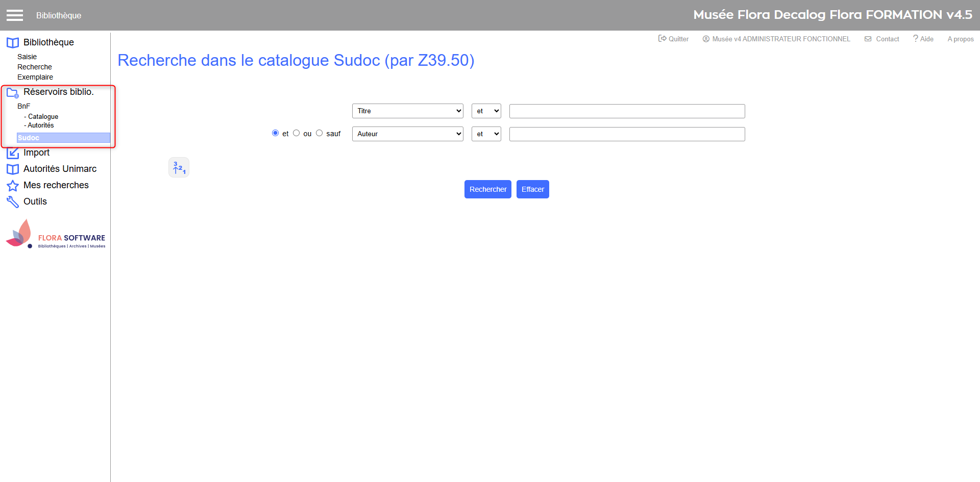The height and width of the screenshot is (482, 980).
Task: Select the "sauf" radio button
Action: pos(319,133)
